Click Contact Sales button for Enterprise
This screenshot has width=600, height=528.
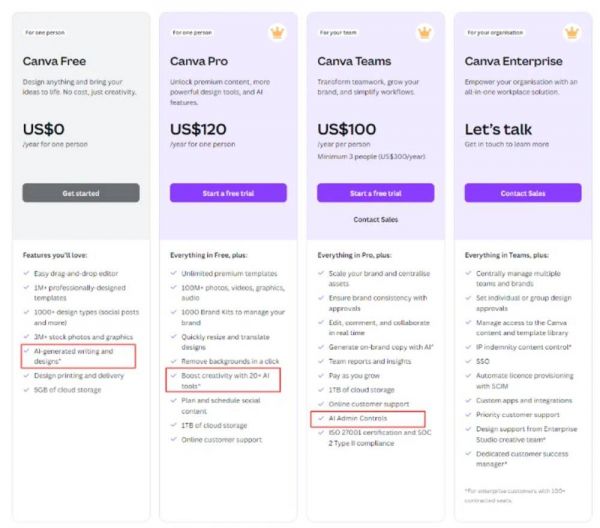tap(523, 193)
